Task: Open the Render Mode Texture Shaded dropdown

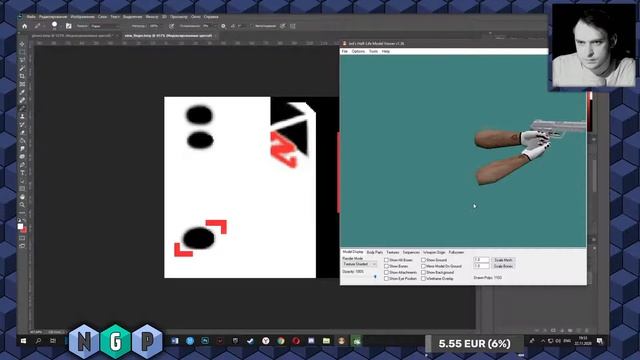Action: 360,264
